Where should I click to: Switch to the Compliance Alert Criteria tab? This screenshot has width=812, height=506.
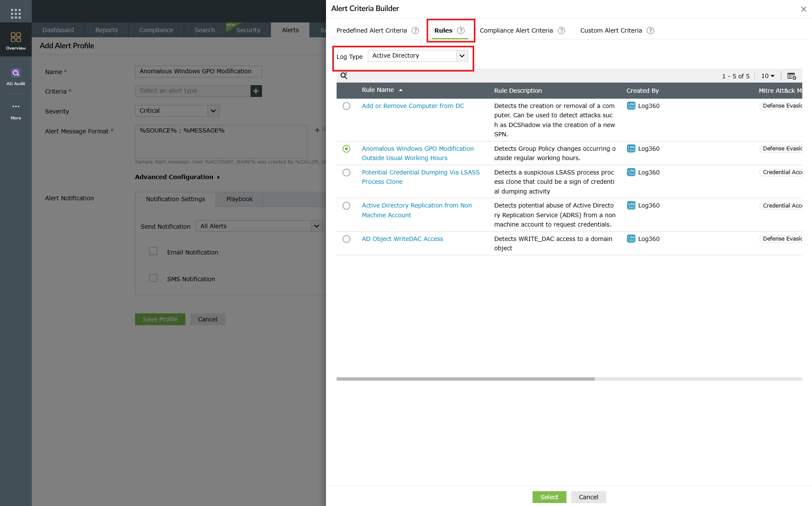point(516,30)
